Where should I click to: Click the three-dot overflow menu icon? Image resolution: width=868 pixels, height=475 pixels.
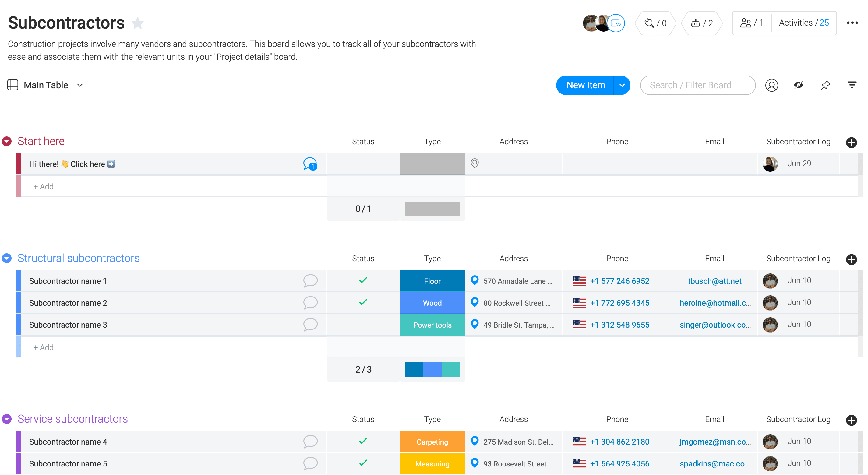[x=852, y=23]
